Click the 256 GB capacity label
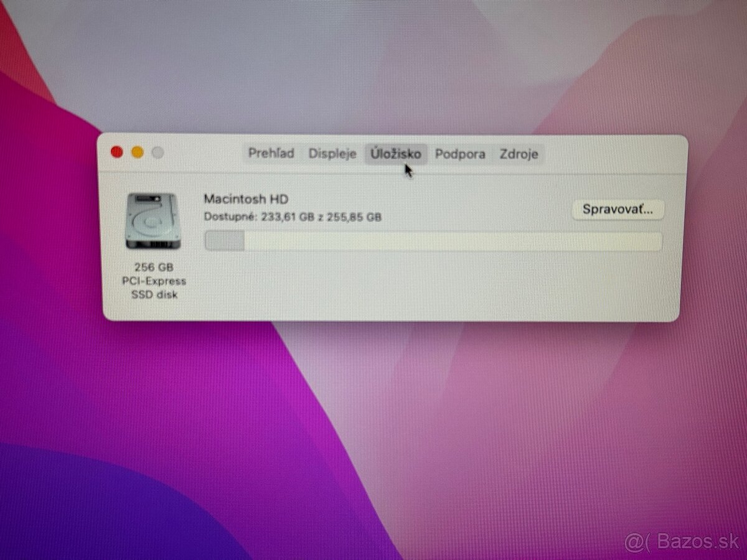 tap(154, 266)
